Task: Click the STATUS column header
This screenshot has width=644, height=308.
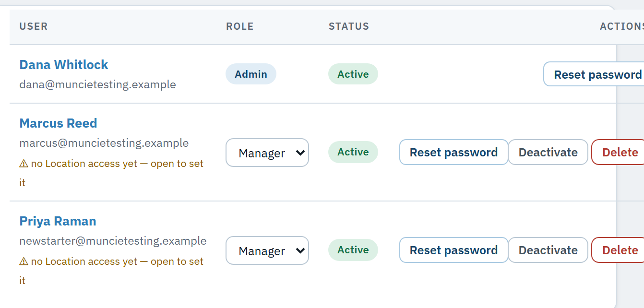Action: click(x=349, y=26)
